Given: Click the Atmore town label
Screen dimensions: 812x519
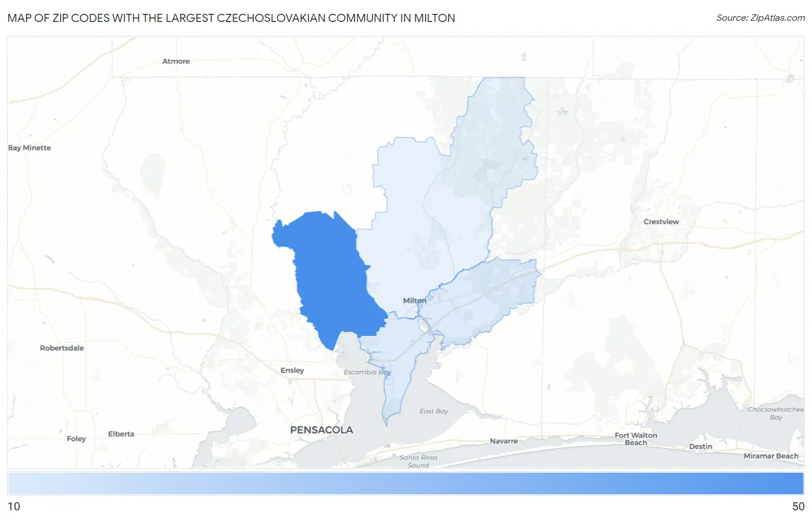Looking at the screenshot, I should click(x=176, y=61).
